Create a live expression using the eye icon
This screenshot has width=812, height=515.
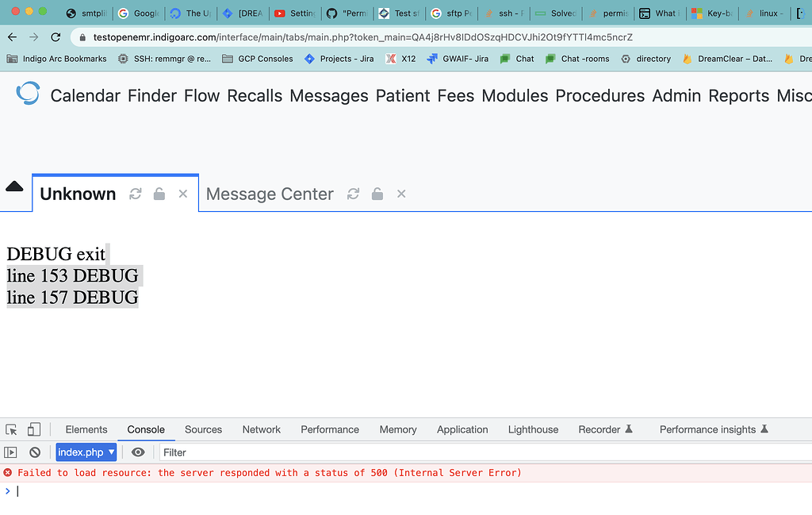pos(139,452)
